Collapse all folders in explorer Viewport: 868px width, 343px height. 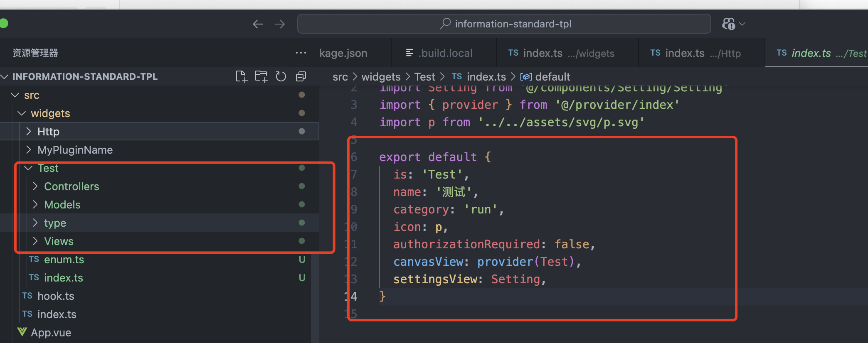tap(301, 76)
